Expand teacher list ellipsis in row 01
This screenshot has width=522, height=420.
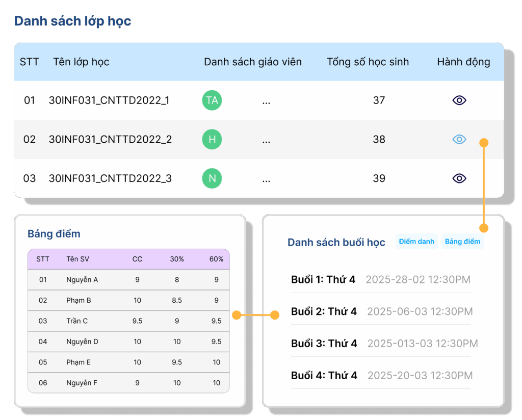266,101
